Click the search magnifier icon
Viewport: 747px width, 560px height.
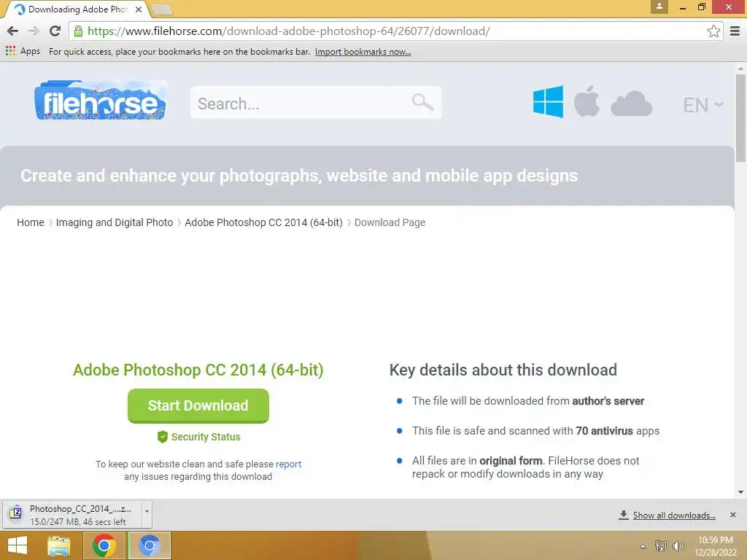tap(422, 102)
